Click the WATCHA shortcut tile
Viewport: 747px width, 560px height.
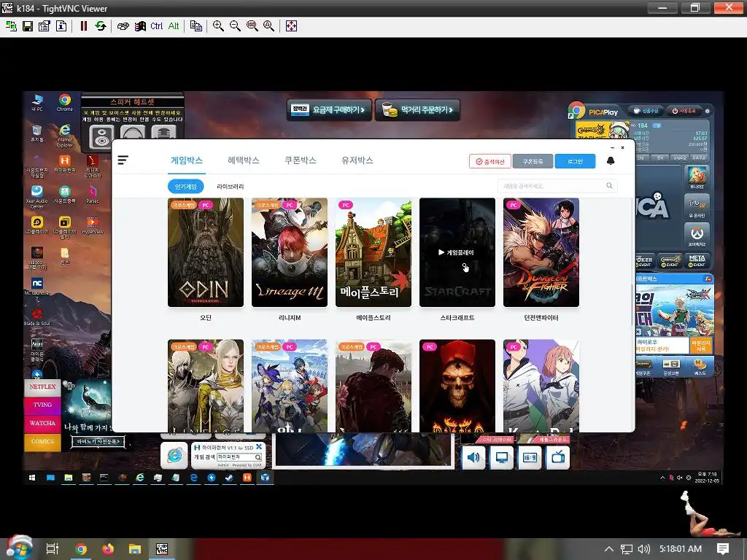pos(42,424)
